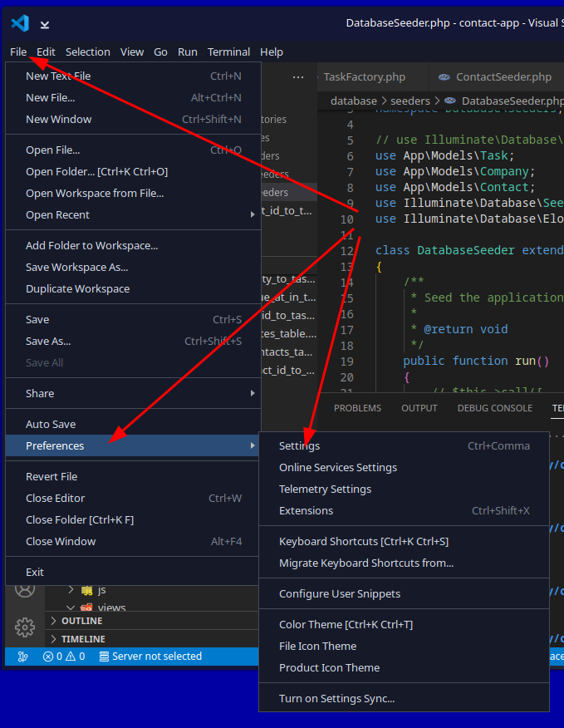Open the Manage gear icon
564x728 pixels.
tap(25, 627)
